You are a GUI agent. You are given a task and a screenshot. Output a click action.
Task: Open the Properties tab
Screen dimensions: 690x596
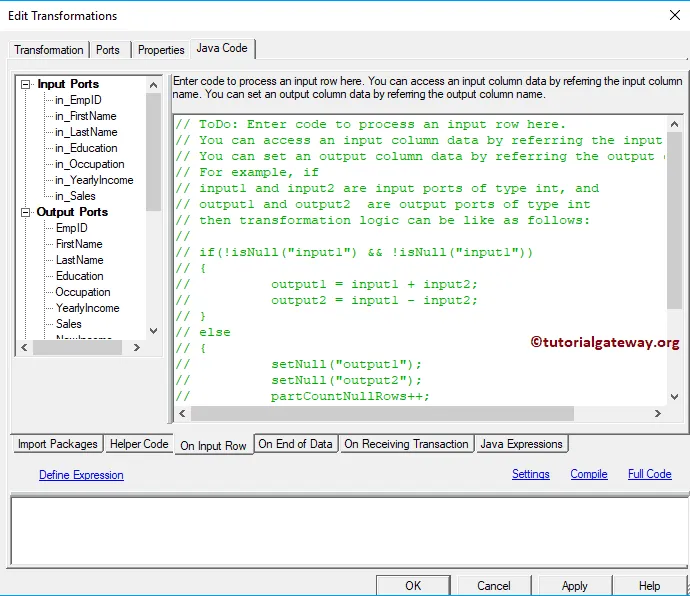tap(161, 50)
